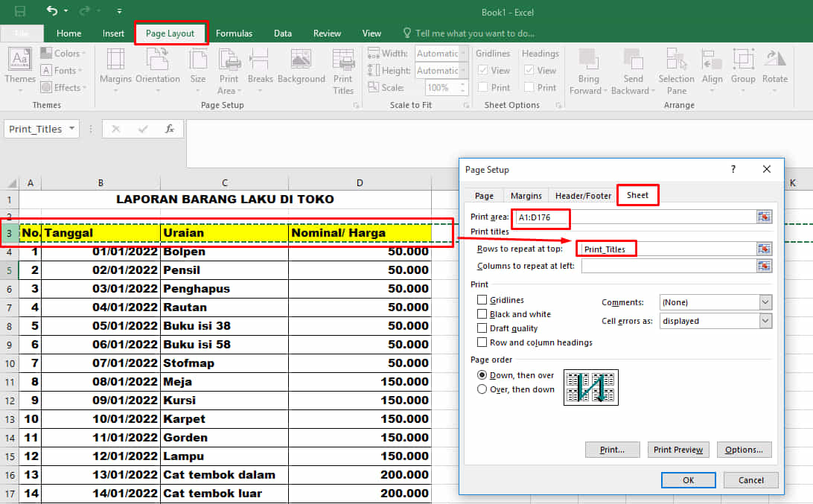Expand the Cell errors as dropdown
The image size is (813, 504).
coord(765,321)
